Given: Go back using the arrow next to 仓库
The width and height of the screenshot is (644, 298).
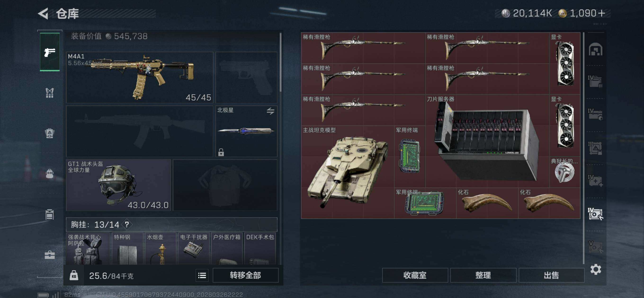Looking at the screenshot, I should pos(43,13).
